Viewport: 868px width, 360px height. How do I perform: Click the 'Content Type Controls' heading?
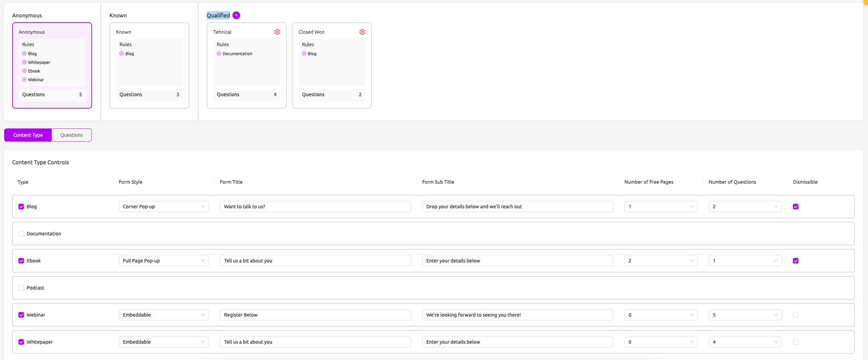(x=40, y=162)
